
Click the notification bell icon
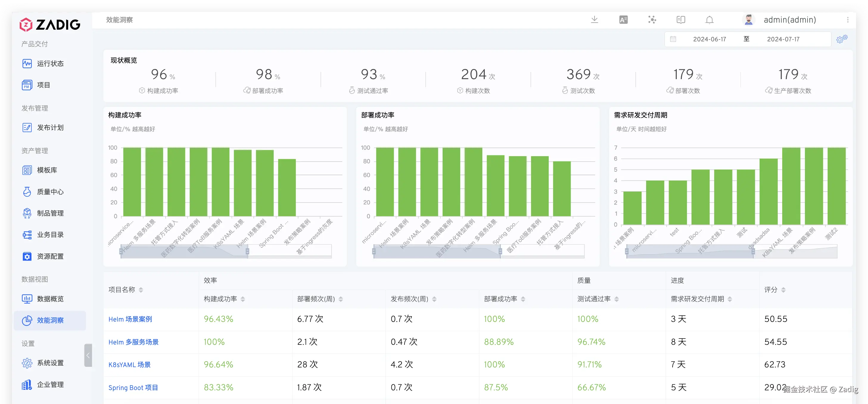pos(709,20)
